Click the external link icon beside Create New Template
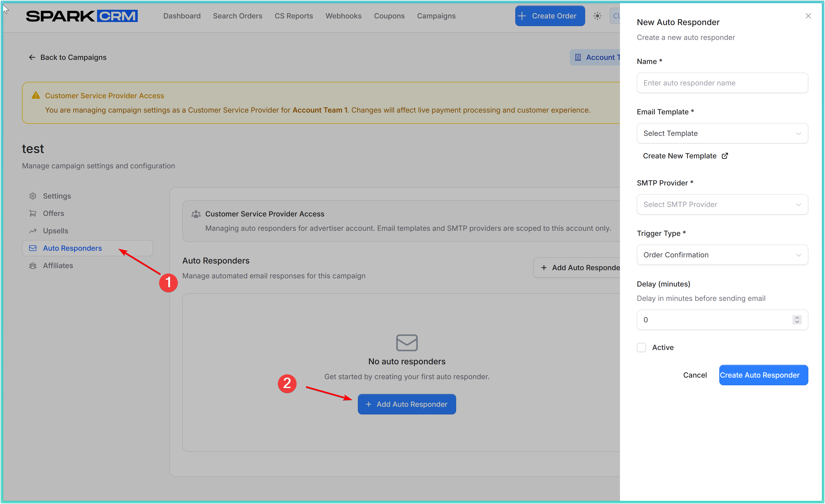825x504 pixels. pyautogui.click(x=725, y=156)
